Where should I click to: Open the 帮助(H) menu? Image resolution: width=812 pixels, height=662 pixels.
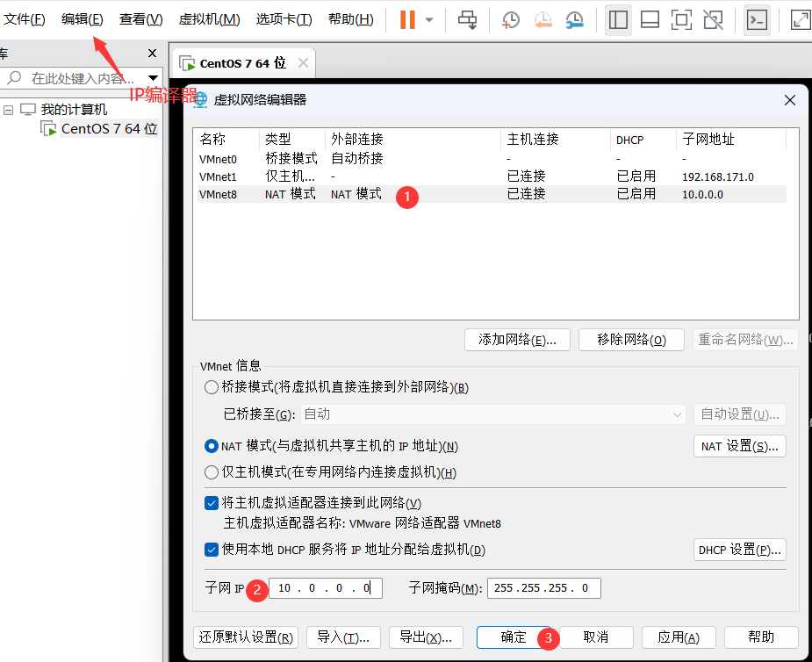point(350,19)
